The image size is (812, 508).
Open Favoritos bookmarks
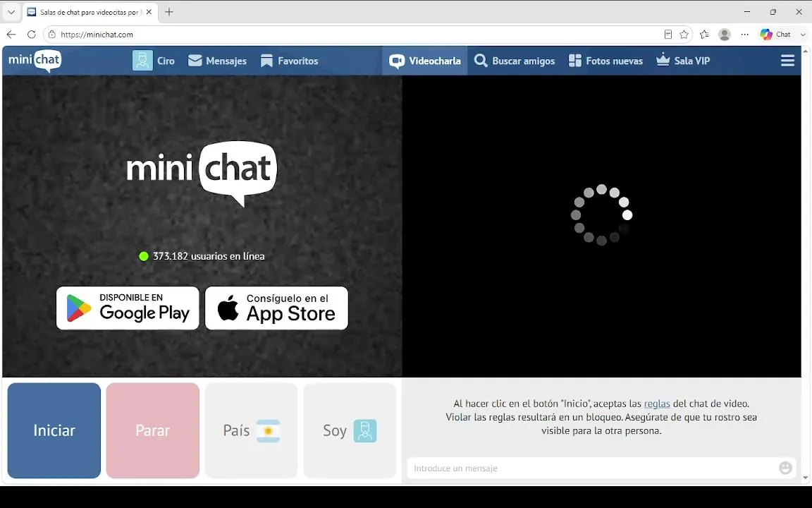click(x=289, y=61)
